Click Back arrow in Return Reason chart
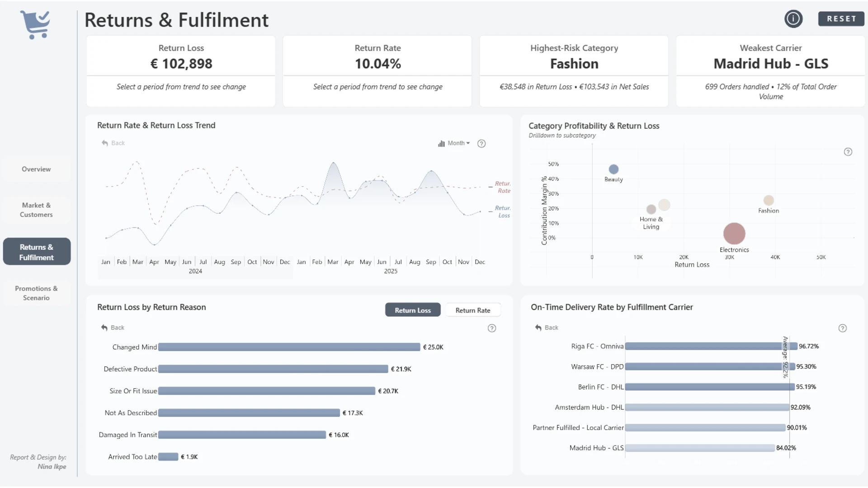Viewport: 868px width, 488px height. point(113,328)
